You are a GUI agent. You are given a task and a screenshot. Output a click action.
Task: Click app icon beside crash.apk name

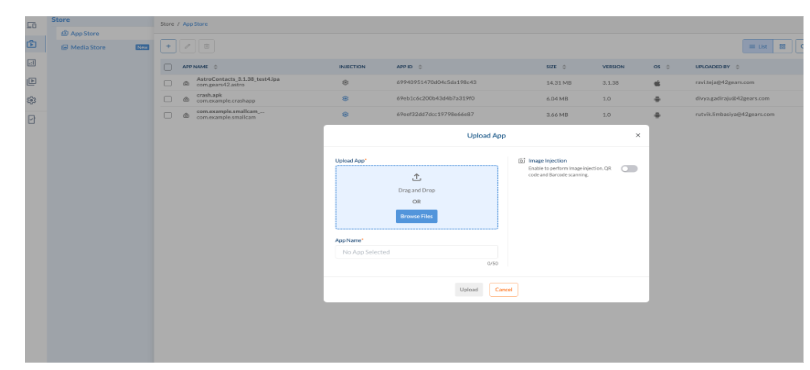click(186, 99)
